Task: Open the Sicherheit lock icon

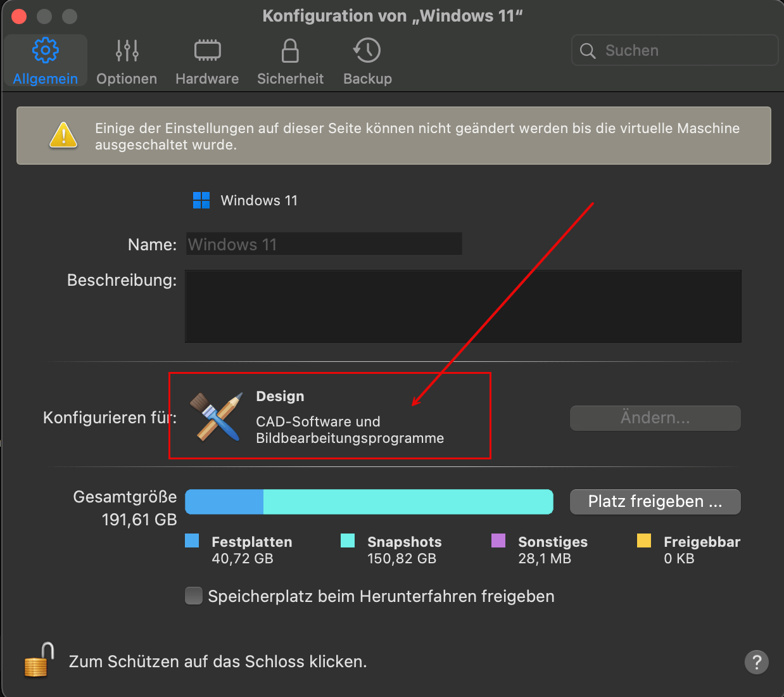Action: click(x=290, y=51)
